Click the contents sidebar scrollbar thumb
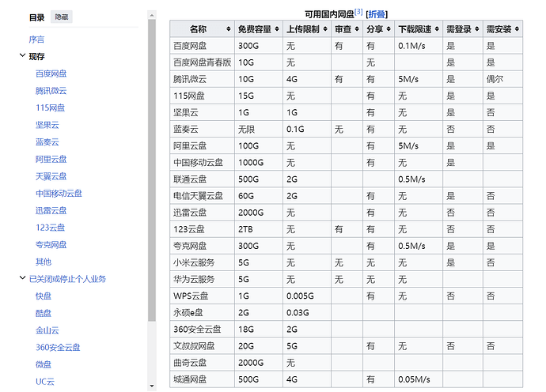The height and width of the screenshot is (392, 546). pos(151,171)
